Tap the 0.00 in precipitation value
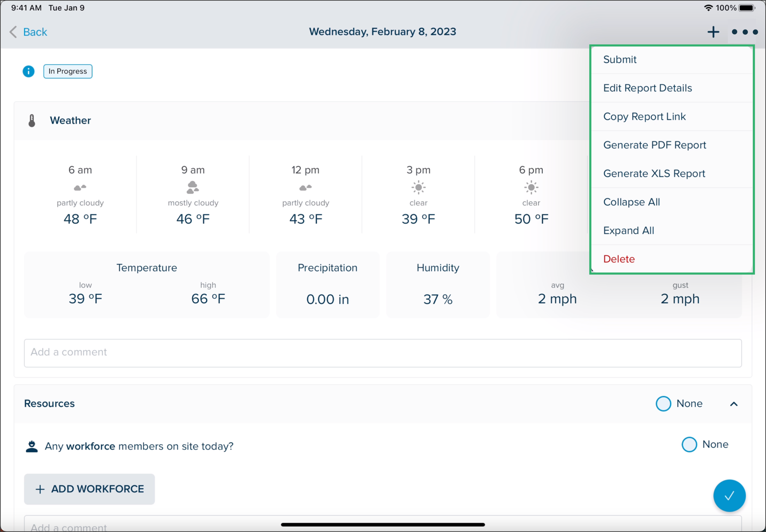 tap(328, 299)
